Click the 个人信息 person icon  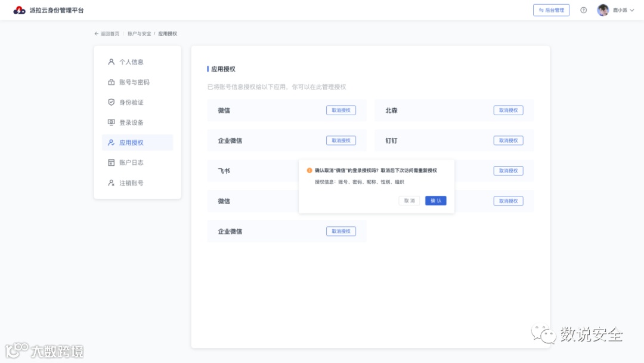pos(111,61)
